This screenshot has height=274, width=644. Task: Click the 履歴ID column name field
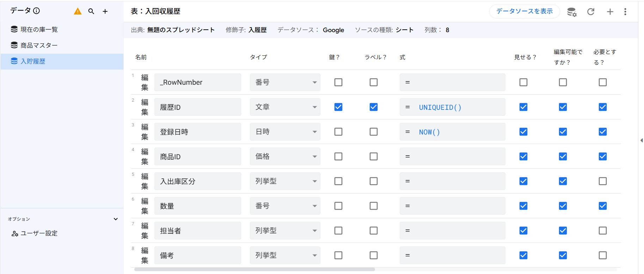click(198, 107)
